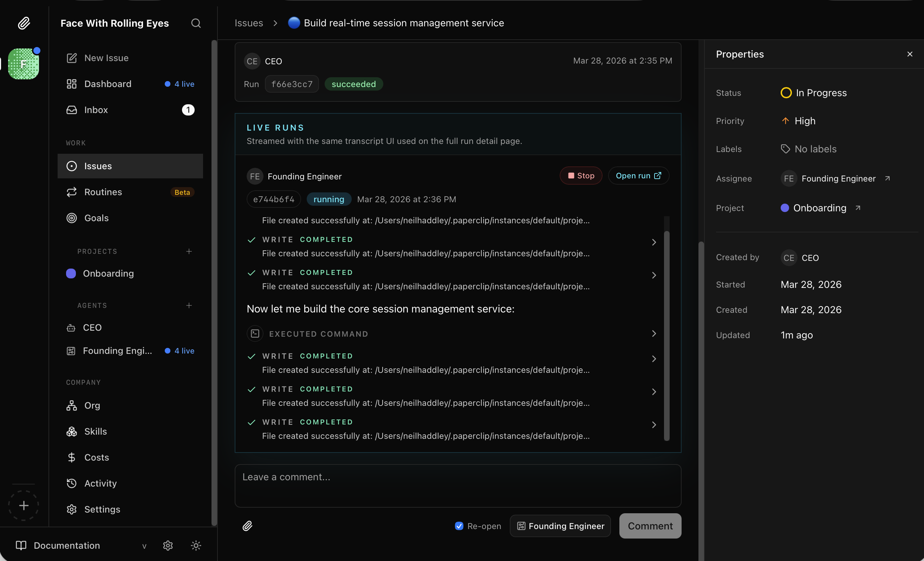Uncheck the Re-open checkbox
The height and width of the screenshot is (561, 924).
pyautogui.click(x=458, y=526)
